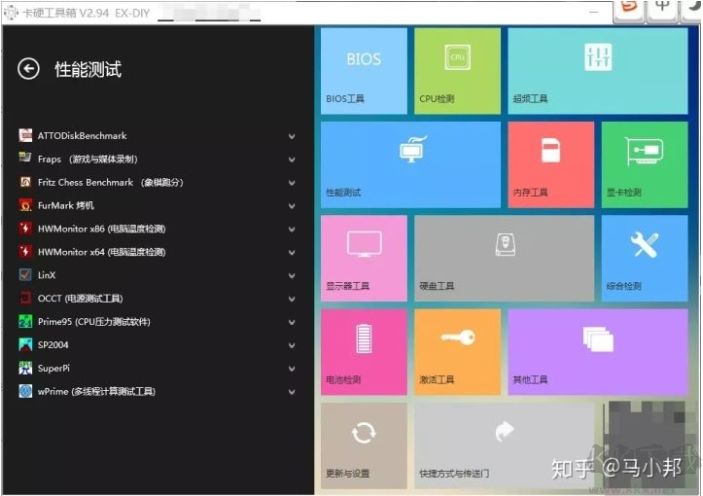Select HWMonitor x64 (电脑温度检测) label

(102, 252)
